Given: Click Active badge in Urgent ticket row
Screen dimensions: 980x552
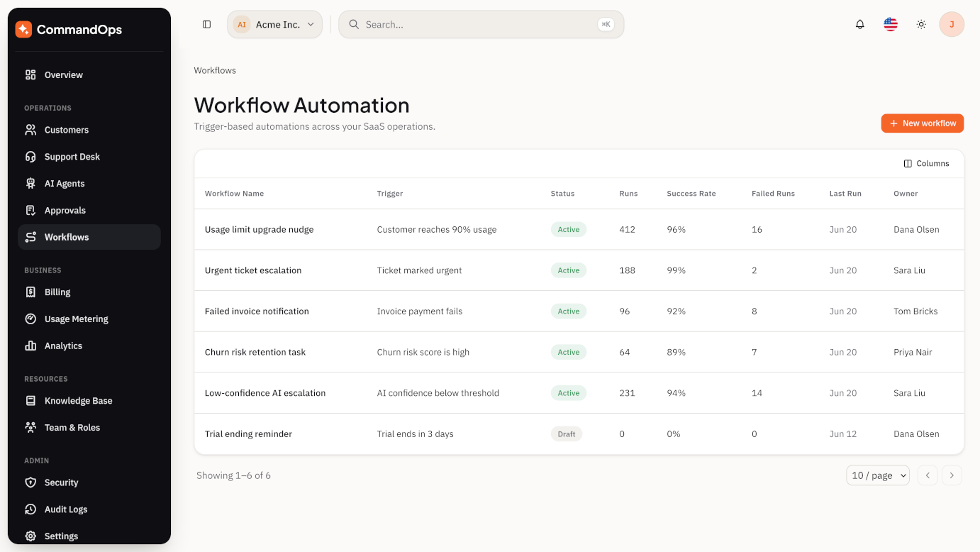Looking at the screenshot, I should 569,270.
